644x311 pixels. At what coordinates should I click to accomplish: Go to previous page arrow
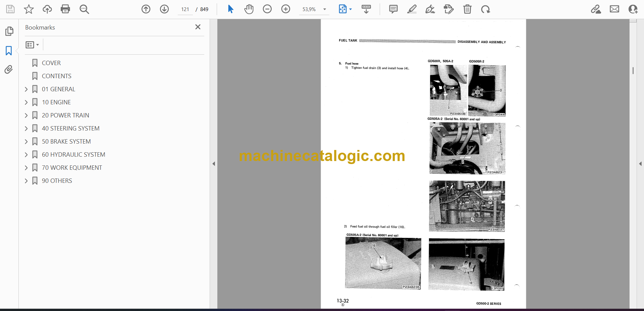pos(146,9)
